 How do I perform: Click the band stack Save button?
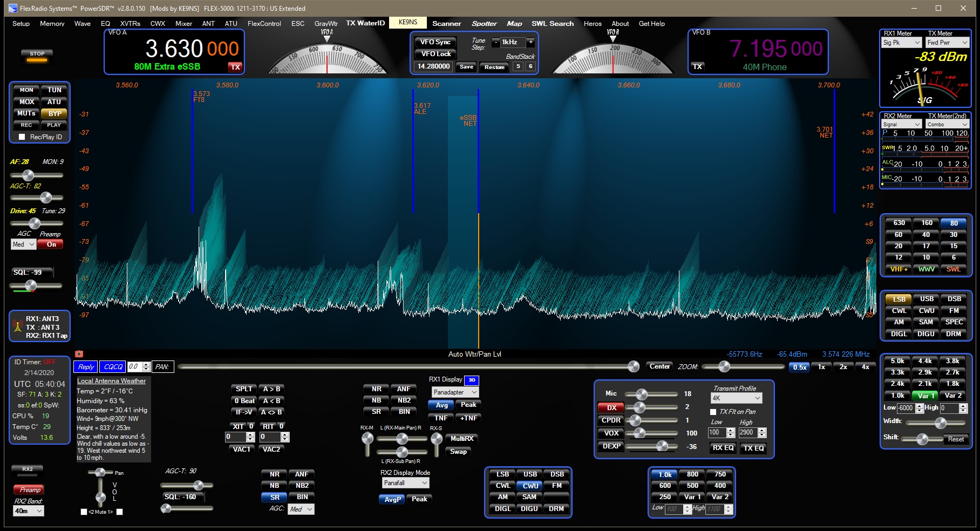tap(466, 67)
